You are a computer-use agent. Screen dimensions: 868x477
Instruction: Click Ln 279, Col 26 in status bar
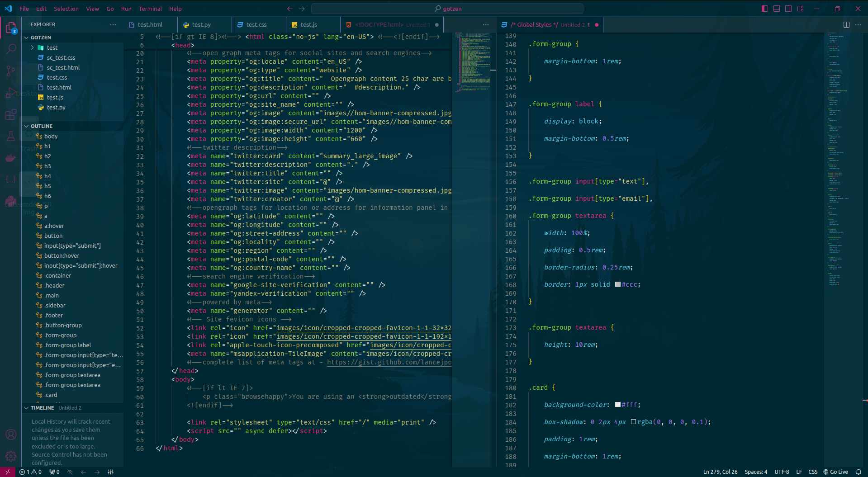pos(720,472)
